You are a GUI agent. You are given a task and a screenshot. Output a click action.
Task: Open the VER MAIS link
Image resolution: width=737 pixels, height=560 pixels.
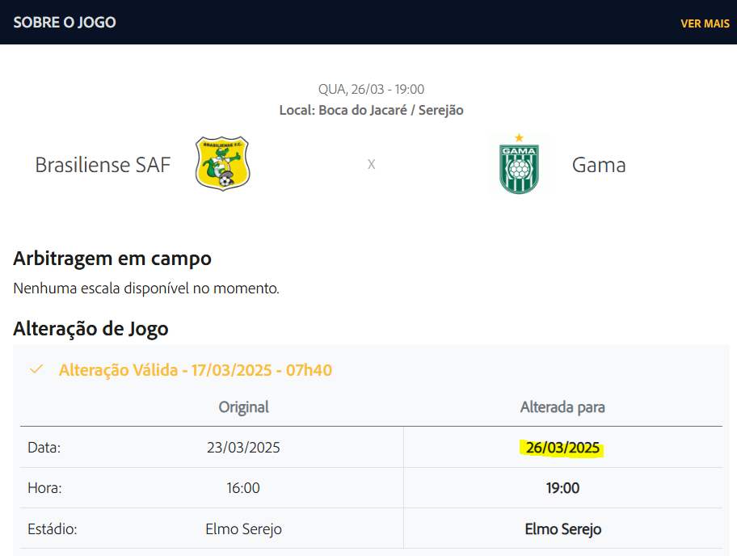click(x=705, y=23)
